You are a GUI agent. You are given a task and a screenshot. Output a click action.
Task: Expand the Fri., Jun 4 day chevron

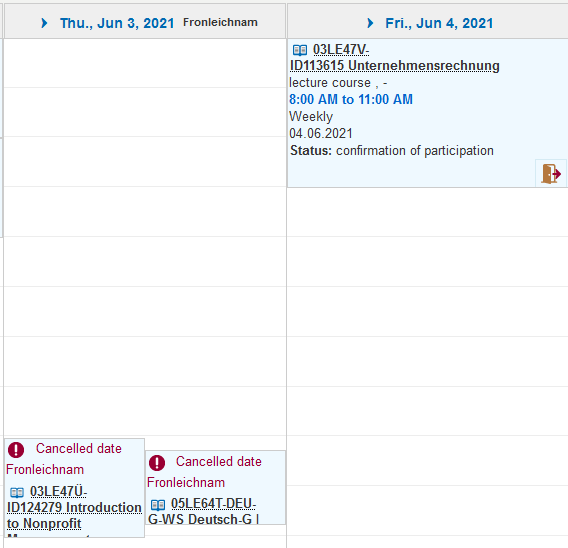click(x=370, y=23)
